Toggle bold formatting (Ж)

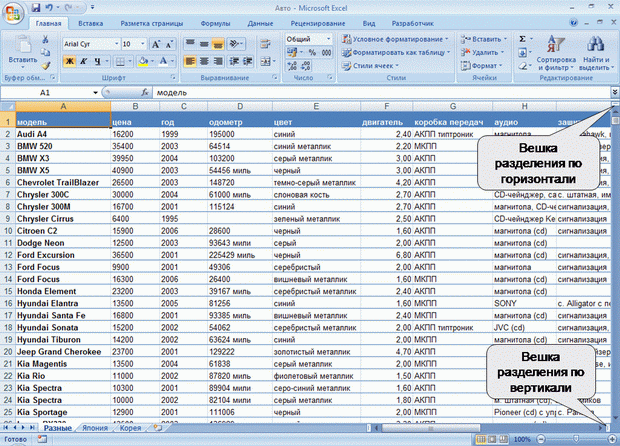pos(70,61)
